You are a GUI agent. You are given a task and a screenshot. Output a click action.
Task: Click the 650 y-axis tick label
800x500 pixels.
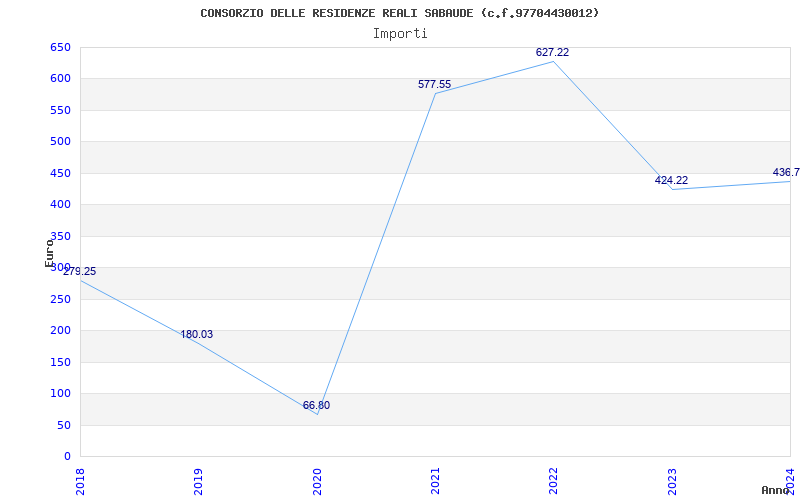60,47
